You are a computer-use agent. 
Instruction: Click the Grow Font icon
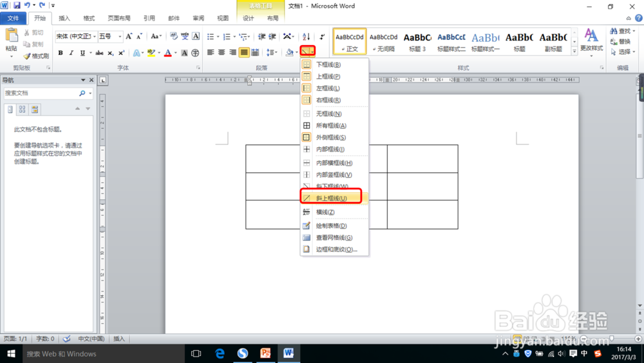point(129,36)
